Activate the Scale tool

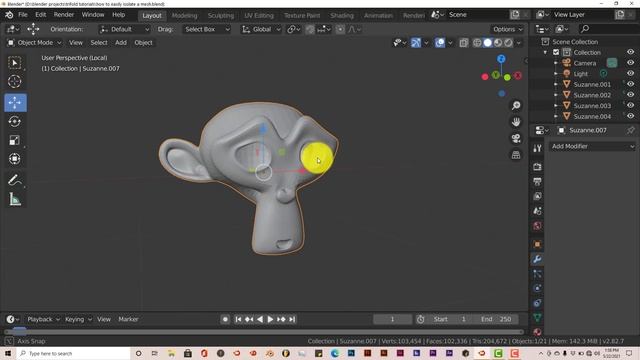coord(15,140)
